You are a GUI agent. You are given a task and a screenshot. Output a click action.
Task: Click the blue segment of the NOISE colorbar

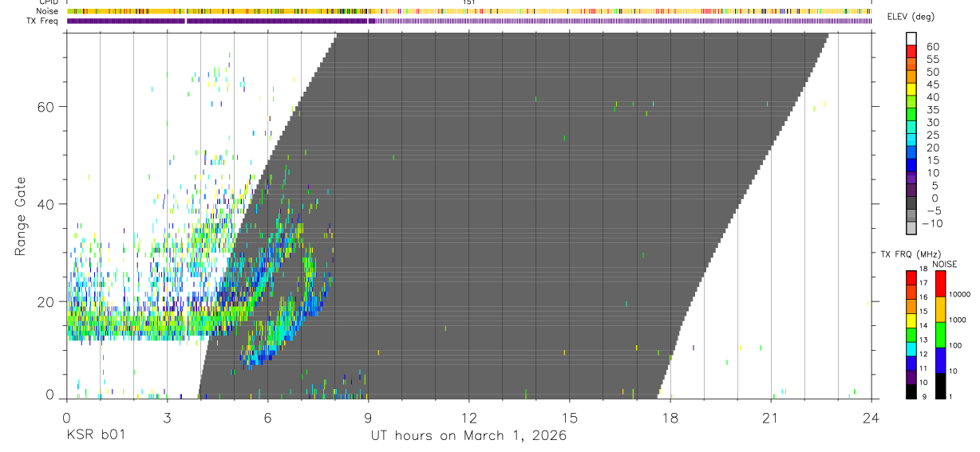[940, 360]
